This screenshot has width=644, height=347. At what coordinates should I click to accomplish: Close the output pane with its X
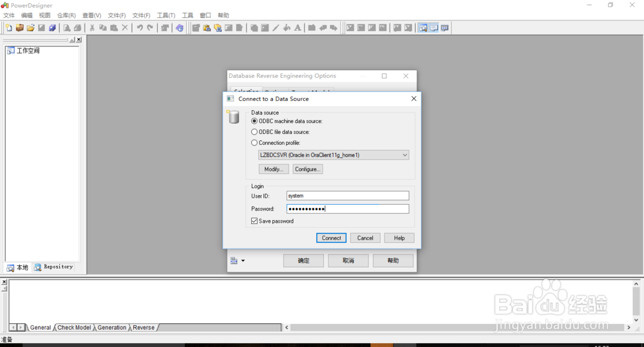(x=4, y=282)
